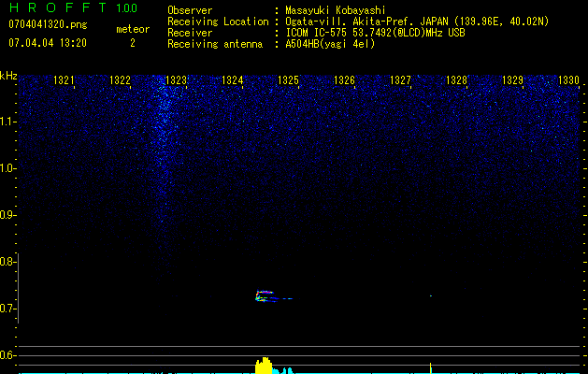Click the Receiving Location label

[218, 22]
